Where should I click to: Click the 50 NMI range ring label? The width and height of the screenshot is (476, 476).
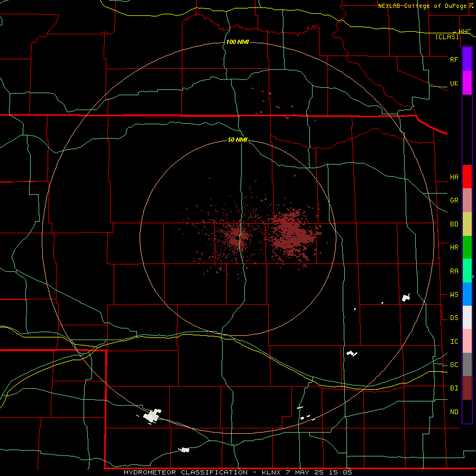(x=237, y=140)
